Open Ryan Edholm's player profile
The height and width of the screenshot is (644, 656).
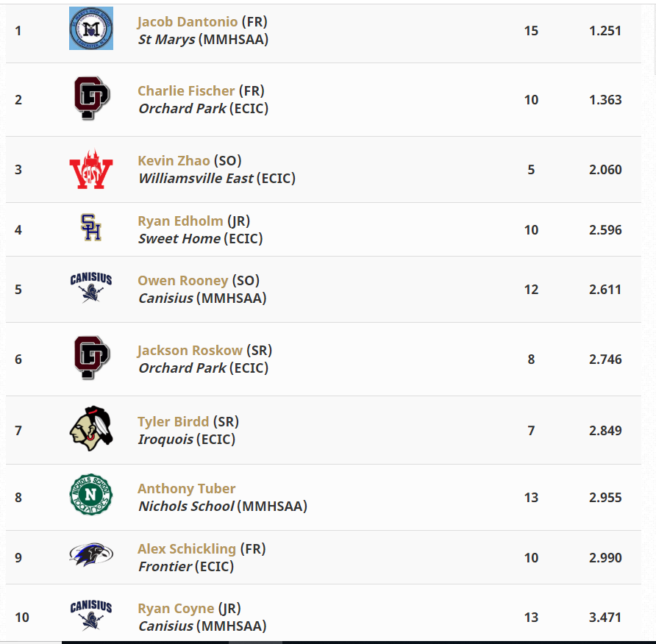[180, 221]
